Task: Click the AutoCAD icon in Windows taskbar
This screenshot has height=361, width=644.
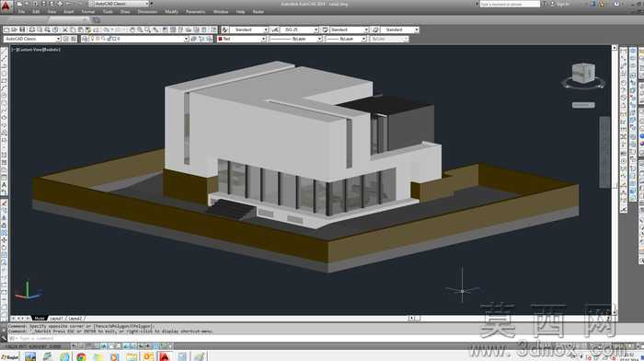Action: (165, 356)
